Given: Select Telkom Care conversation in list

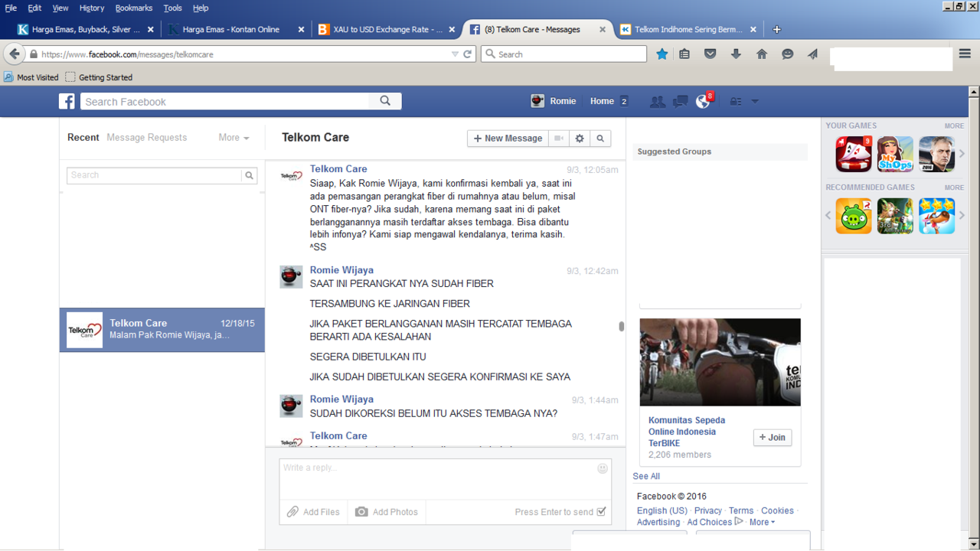Looking at the screenshot, I should [x=162, y=330].
